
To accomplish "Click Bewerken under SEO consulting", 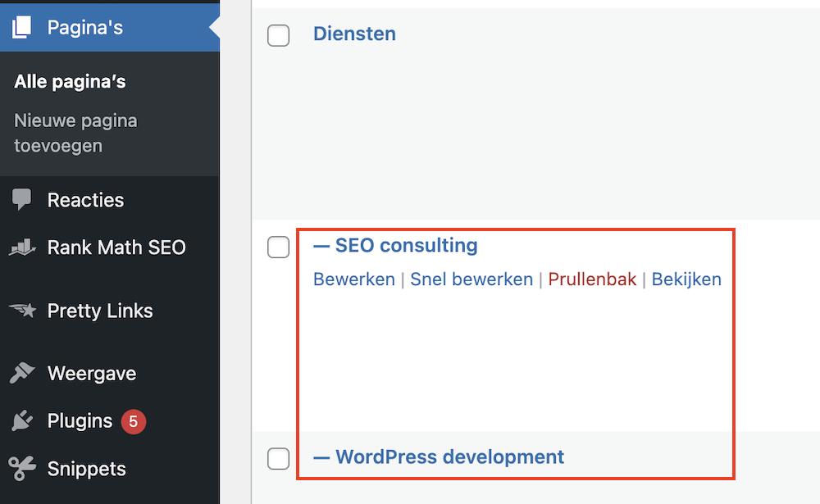I will point(353,279).
